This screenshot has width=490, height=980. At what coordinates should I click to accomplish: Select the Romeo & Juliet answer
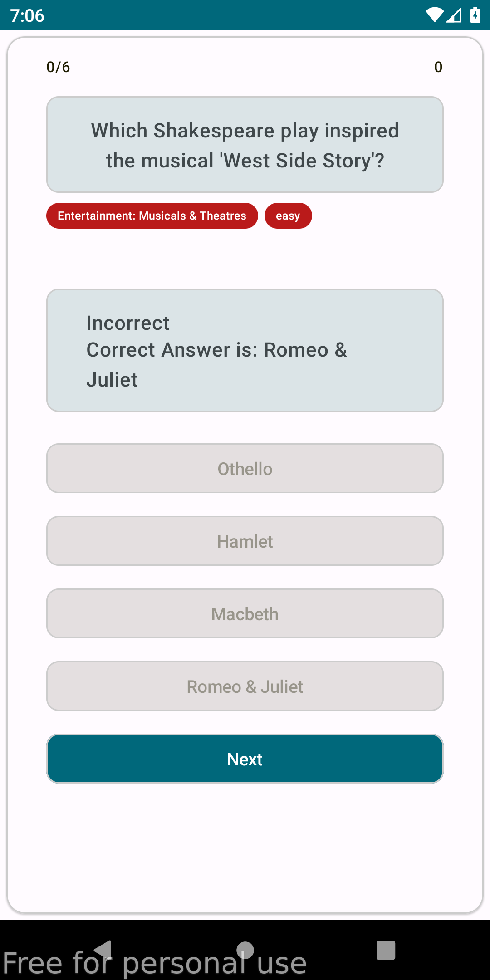point(245,686)
